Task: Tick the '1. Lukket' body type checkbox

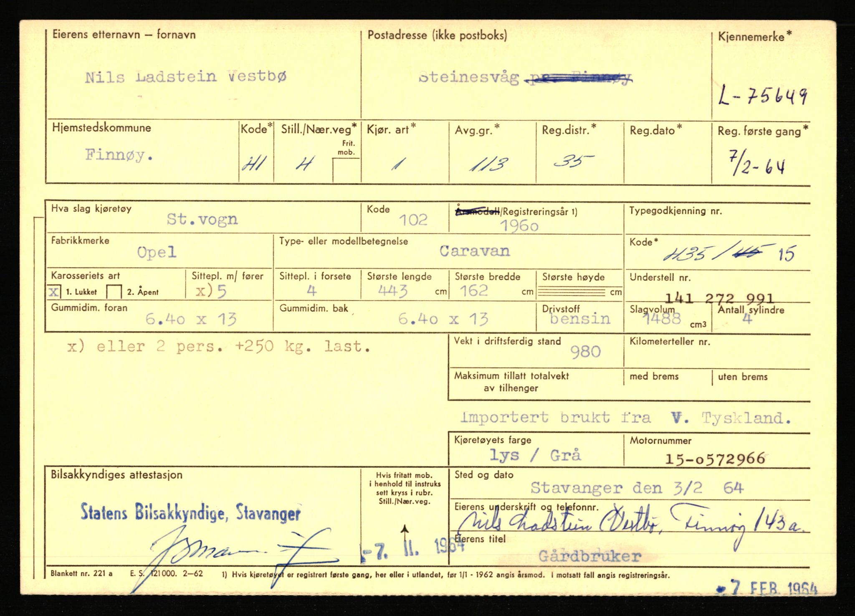Action: click(54, 292)
